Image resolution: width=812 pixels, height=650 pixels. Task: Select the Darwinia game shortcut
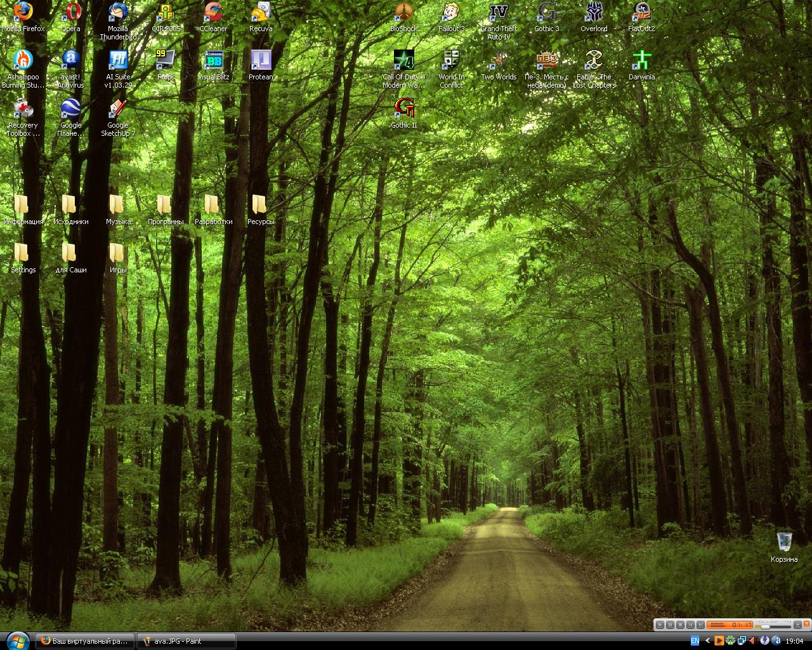click(x=642, y=61)
